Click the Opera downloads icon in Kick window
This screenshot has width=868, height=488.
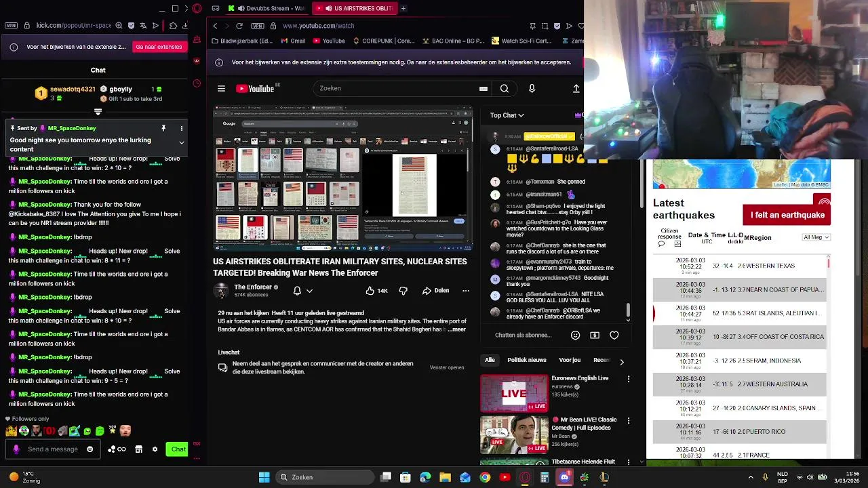click(184, 26)
